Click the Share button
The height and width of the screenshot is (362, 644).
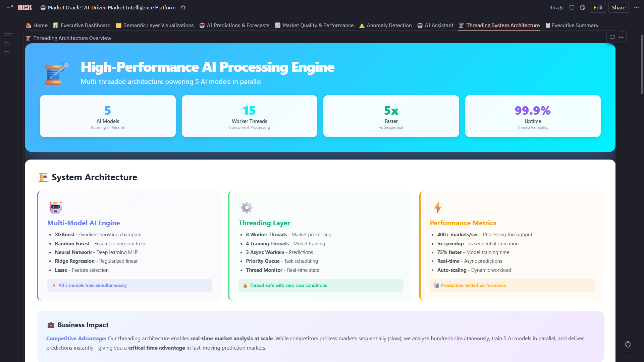pos(618,7)
